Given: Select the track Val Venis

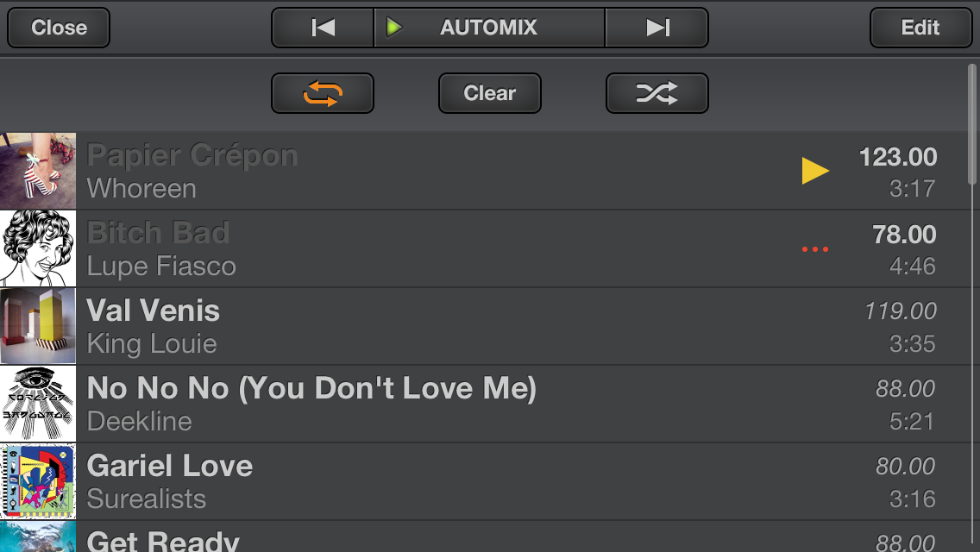Looking at the screenshot, I should [431, 326].
